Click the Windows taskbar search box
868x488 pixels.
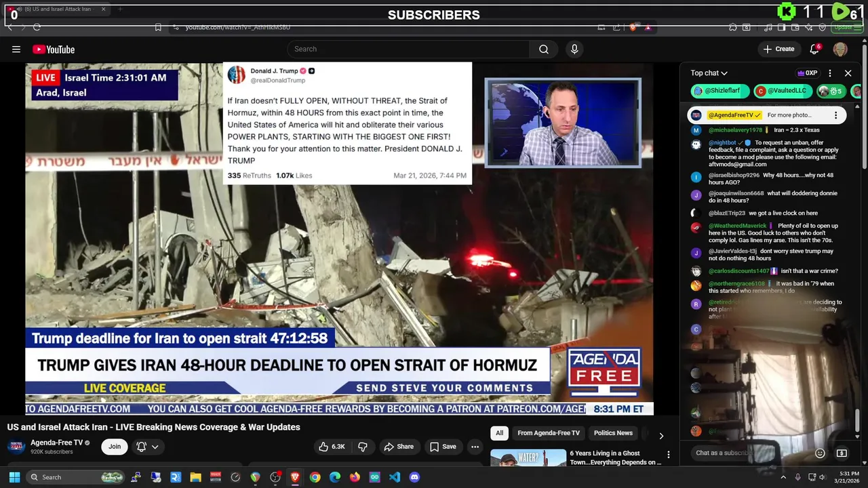[76, 477]
